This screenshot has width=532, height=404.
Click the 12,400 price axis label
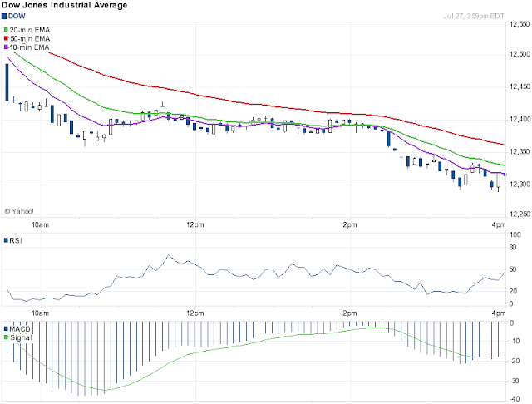(520, 120)
